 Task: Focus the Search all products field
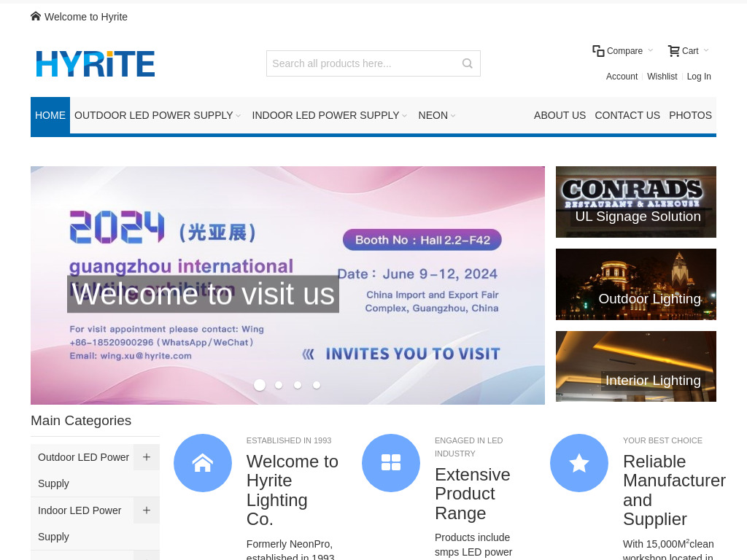pos(373,63)
